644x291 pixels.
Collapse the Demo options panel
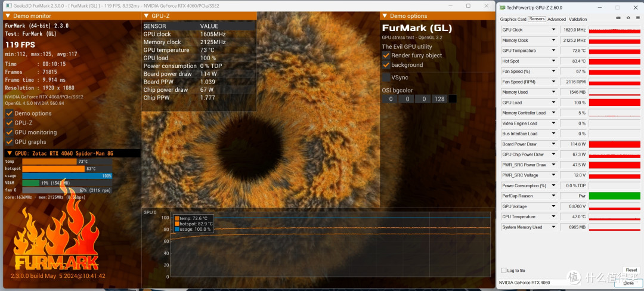[x=385, y=16]
